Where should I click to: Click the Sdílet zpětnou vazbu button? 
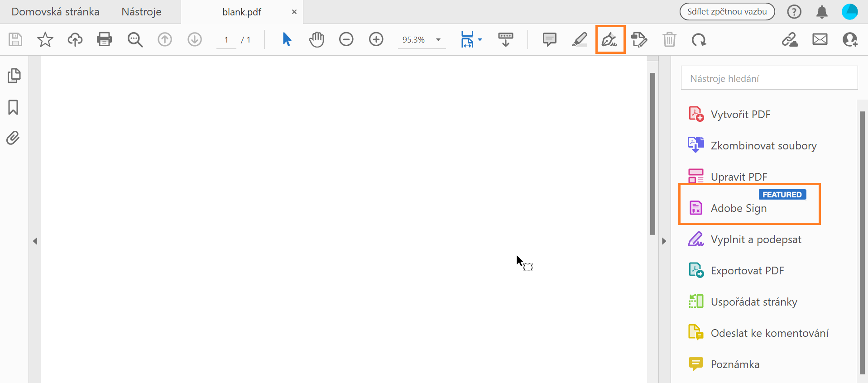[727, 12]
